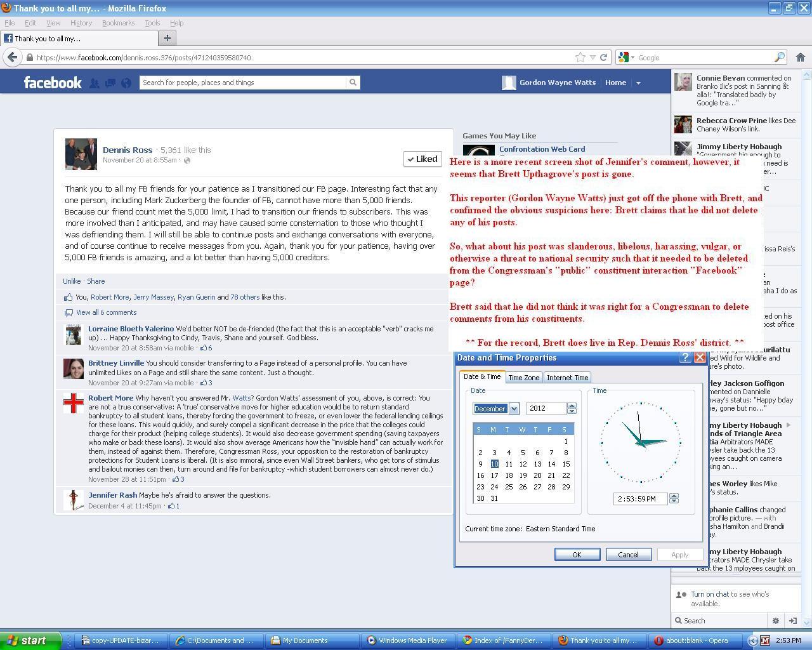Close the Date and Time Properties dialog
The height and width of the screenshot is (650, 812).
700,357
